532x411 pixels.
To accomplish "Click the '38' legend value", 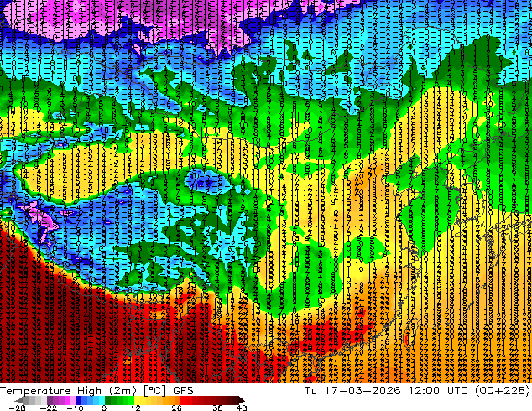I will (218, 408).
